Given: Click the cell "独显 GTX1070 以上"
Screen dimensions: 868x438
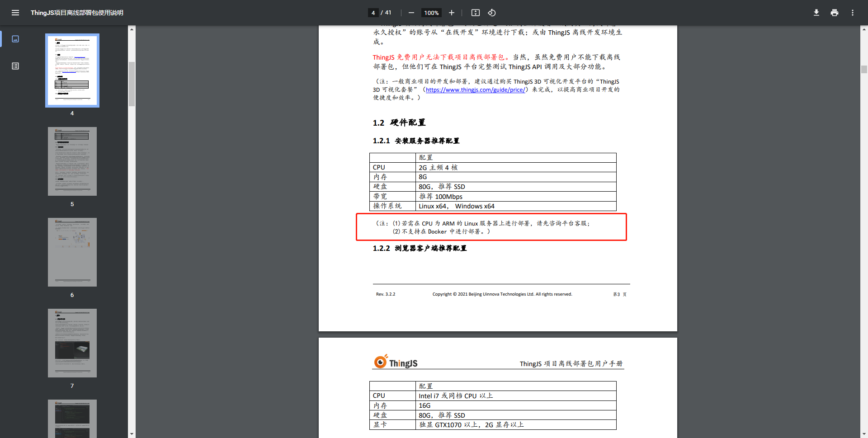Looking at the screenshot, I should (x=516, y=424).
